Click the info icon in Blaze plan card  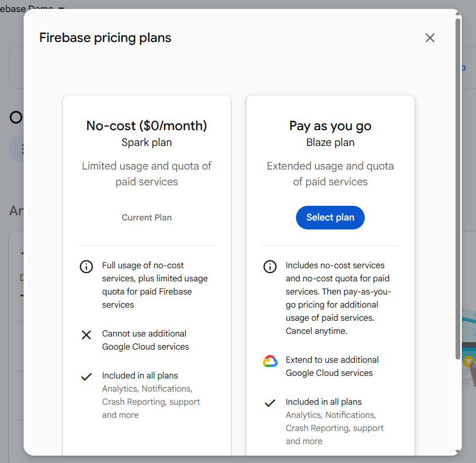pyautogui.click(x=270, y=266)
